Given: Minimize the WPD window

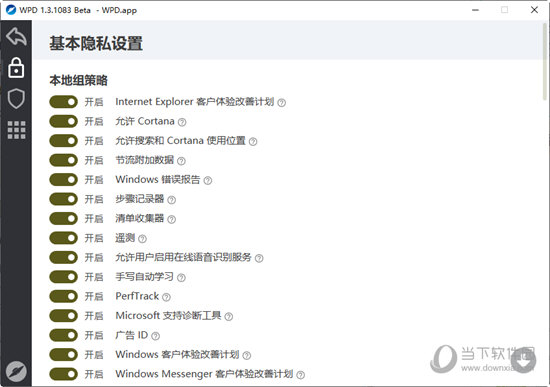Looking at the screenshot, I should tap(475, 10).
